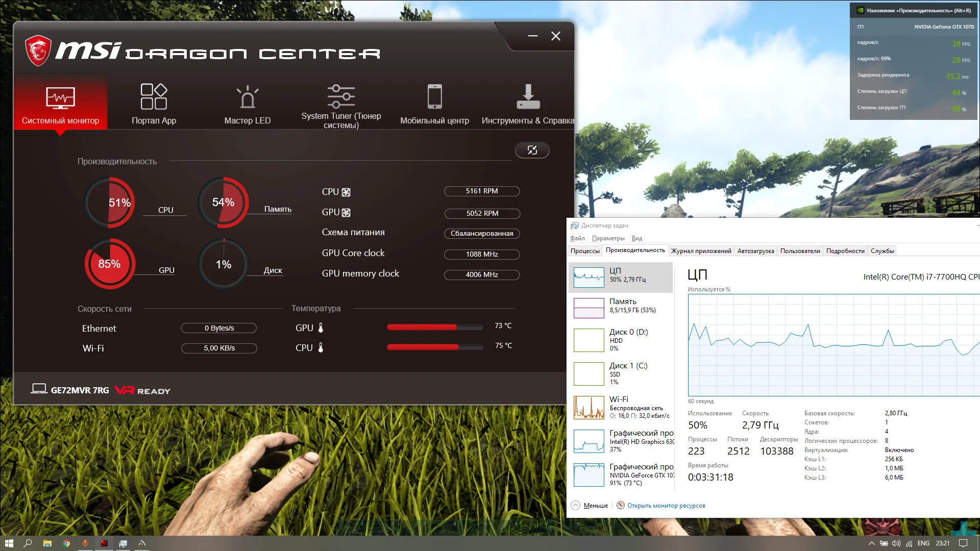Screen dimensions: 980x551
Task: Open the Options (Параметры) menu in Task Manager
Action: 608,238
